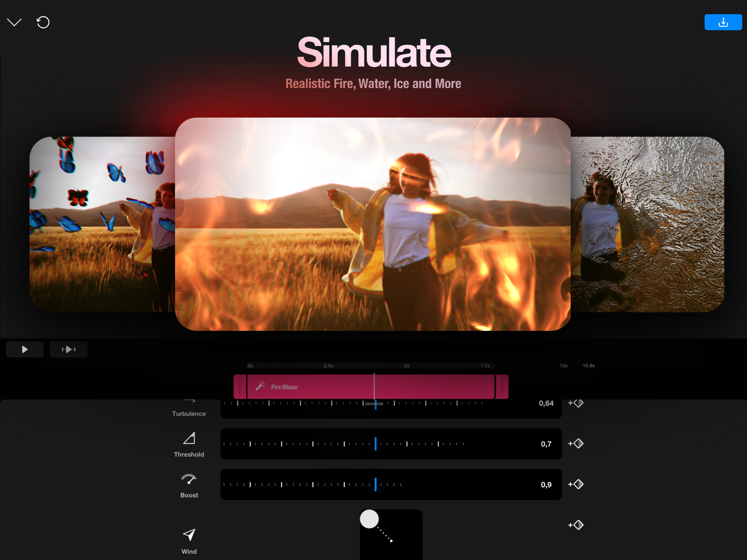
Task: Add a keyframe for Threshold
Action: pos(576,444)
